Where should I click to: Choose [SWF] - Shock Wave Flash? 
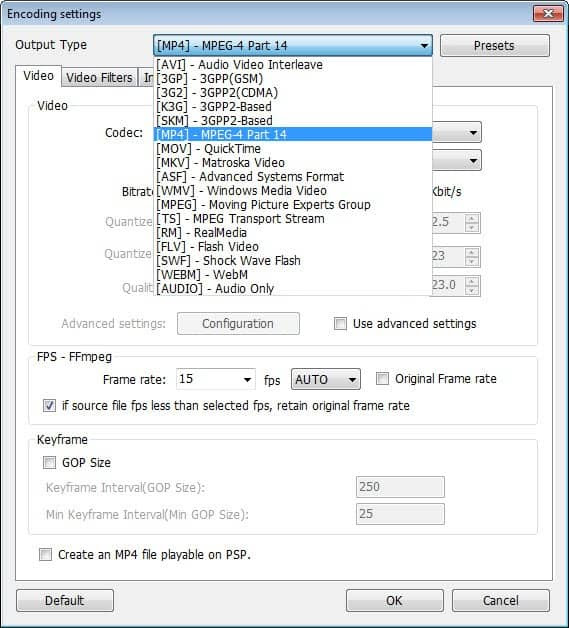click(293, 261)
